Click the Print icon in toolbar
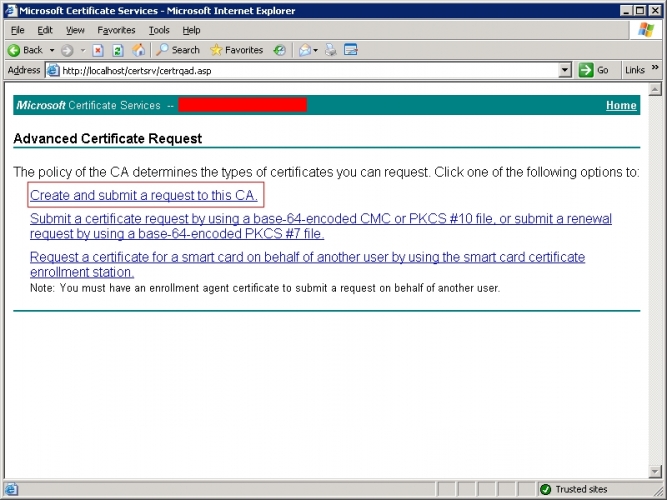The width and height of the screenshot is (667, 500). pos(331,50)
